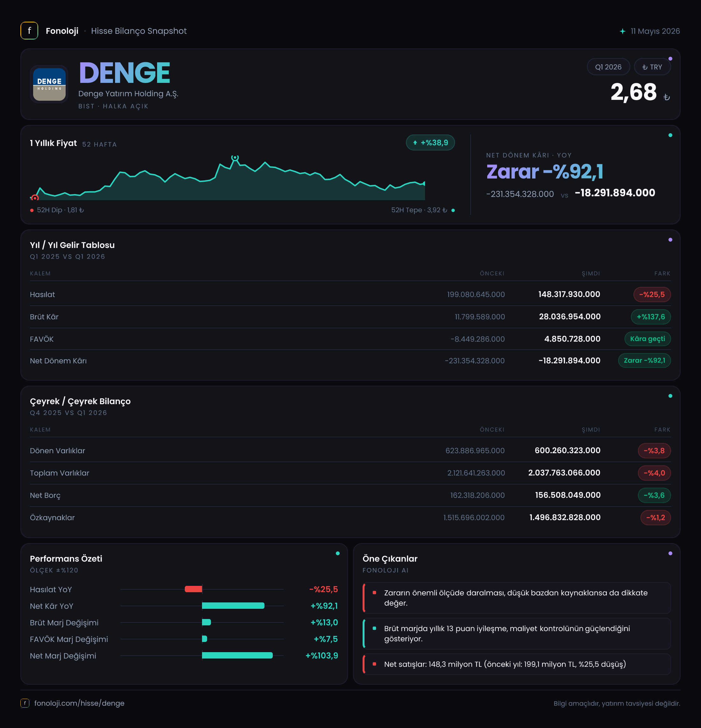Click the red 52-week low marker on the chart
This screenshot has height=728, width=701.
pyautogui.click(x=35, y=198)
